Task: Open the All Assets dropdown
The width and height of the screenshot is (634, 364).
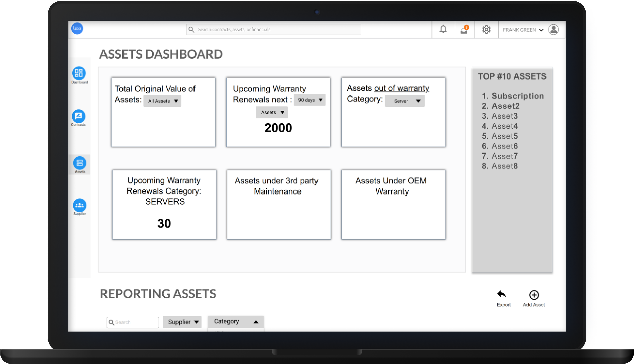Action: pyautogui.click(x=162, y=101)
